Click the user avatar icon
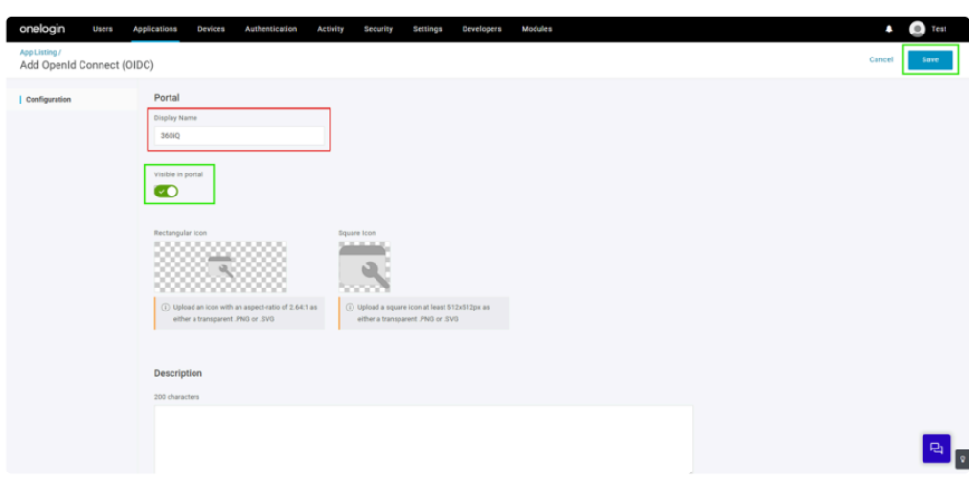Viewport: 980px width, 483px height. tap(917, 29)
